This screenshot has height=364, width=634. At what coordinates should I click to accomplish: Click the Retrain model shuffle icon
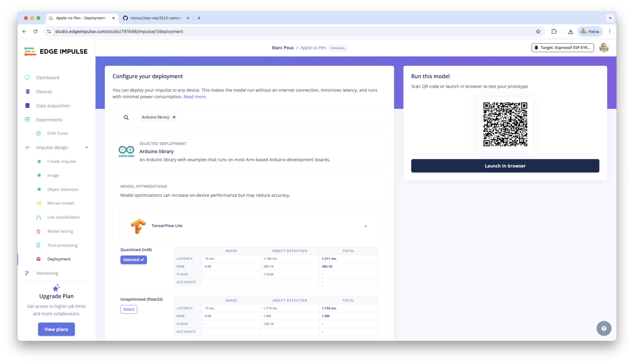coord(39,203)
